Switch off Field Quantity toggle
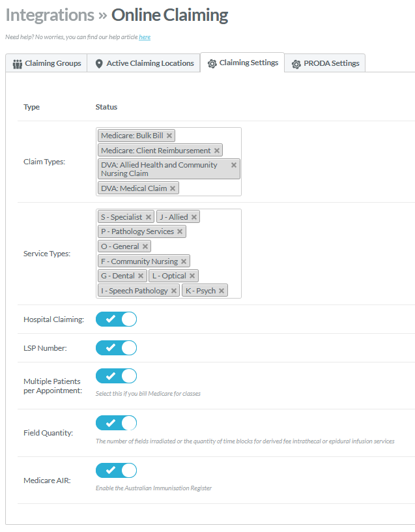The width and height of the screenshot is (415, 532). [116, 423]
